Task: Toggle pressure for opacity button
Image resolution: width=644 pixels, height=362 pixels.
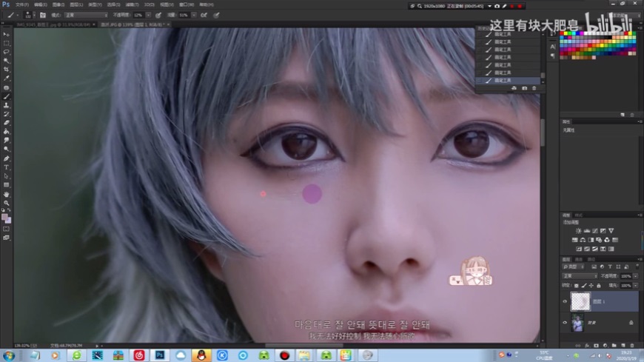Action: click(158, 15)
